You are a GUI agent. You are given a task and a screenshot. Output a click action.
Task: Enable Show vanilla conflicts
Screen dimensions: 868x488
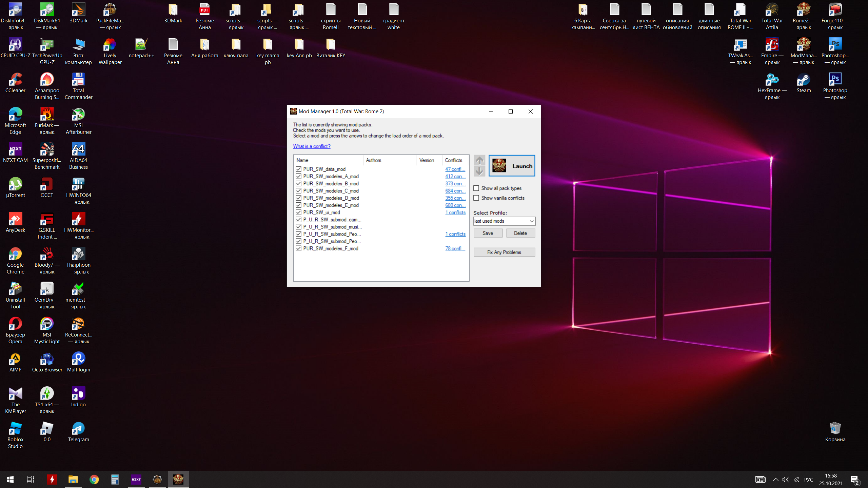point(476,198)
